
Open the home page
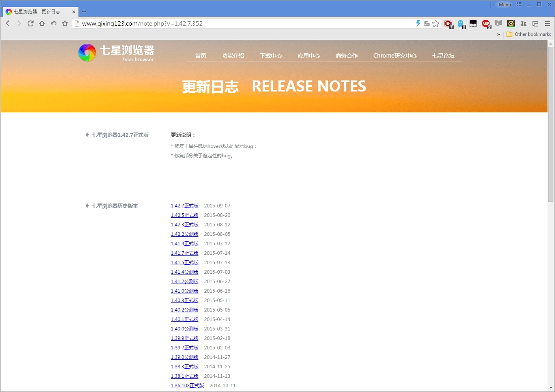coord(42,23)
